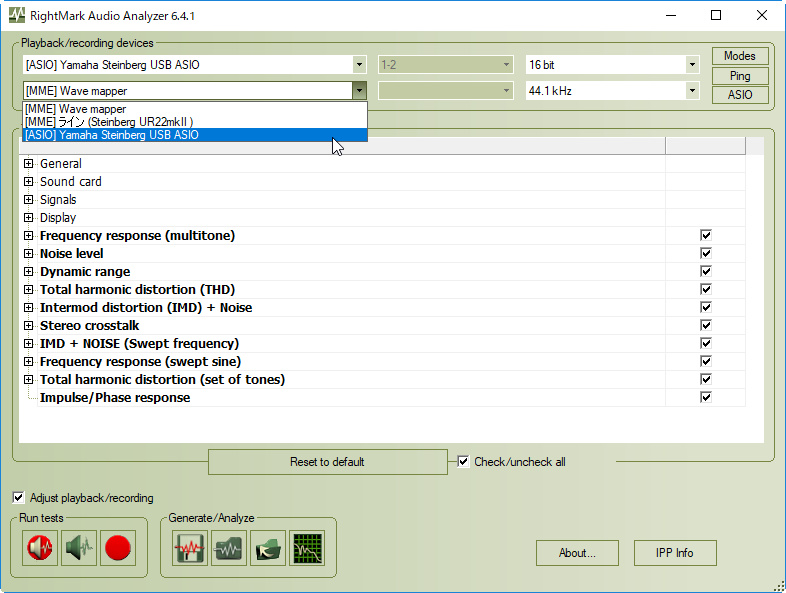Toggle the Dynamic range test checkbox
Viewport: 786px width, 593px height.
[706, 271]
